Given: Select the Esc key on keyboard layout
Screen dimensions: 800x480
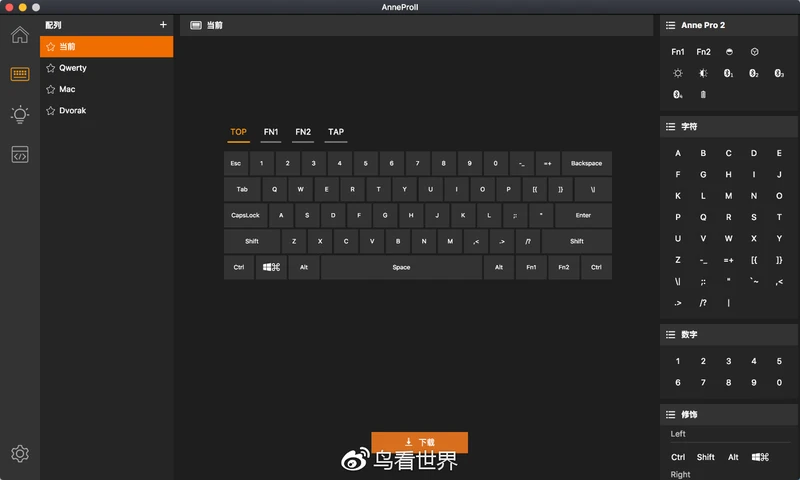Looking at the screenshot, I should tap(236, 164).
